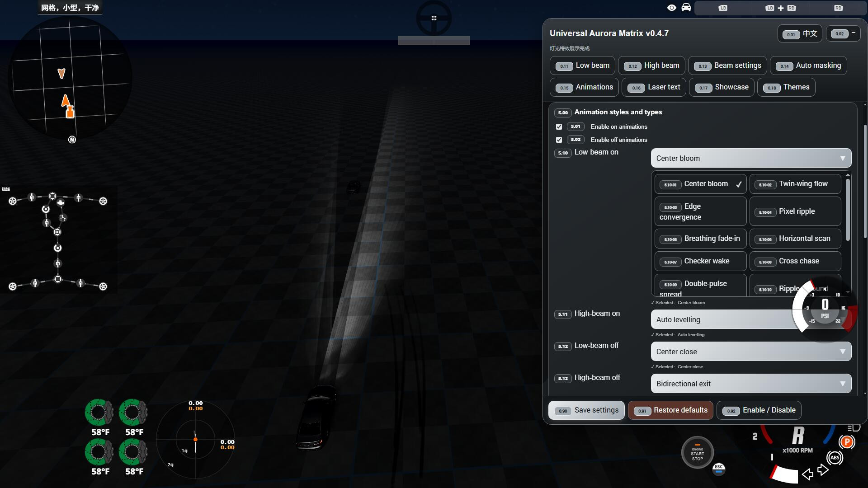Open the Low-beam on Center bloom dropdown
The width and height of the screenshot is (868, 488).
point(751,158)
